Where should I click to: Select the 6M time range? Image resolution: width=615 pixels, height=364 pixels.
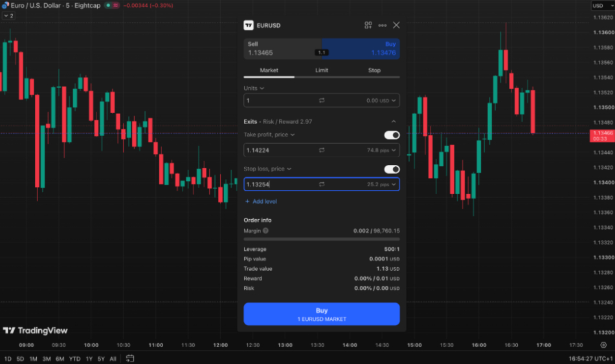pos(60,359)
